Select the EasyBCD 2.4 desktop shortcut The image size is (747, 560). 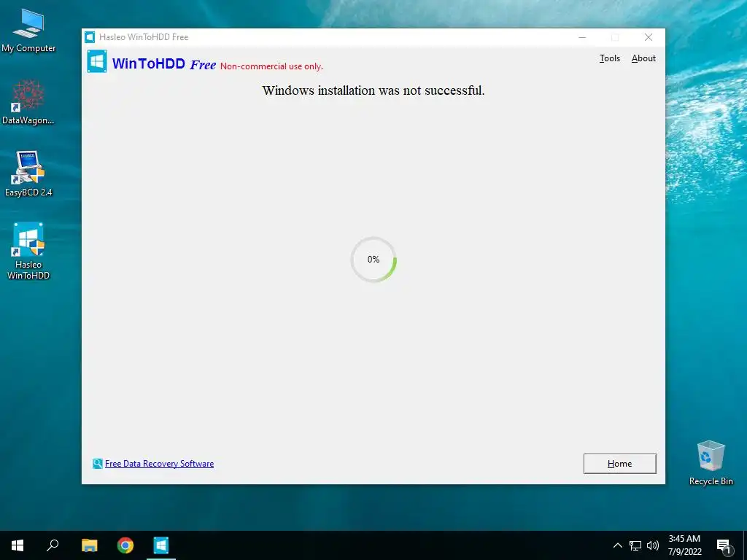click(x=28, y=174)
